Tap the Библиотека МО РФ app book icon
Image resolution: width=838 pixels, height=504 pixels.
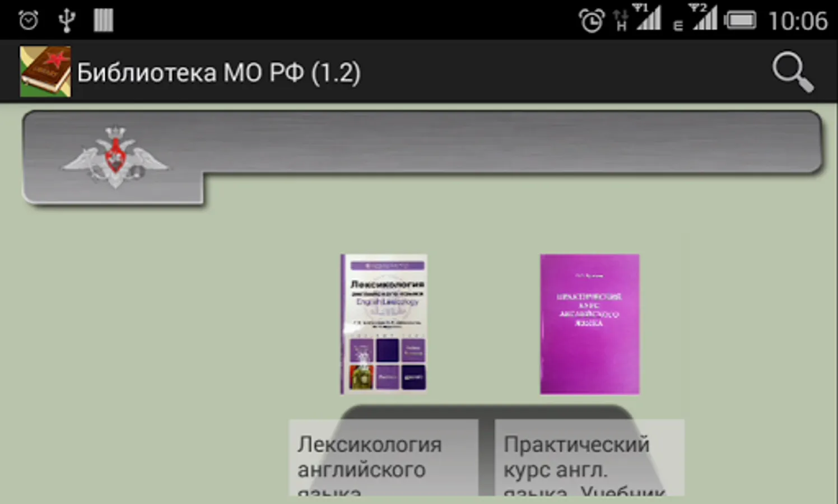coord(45,72)
